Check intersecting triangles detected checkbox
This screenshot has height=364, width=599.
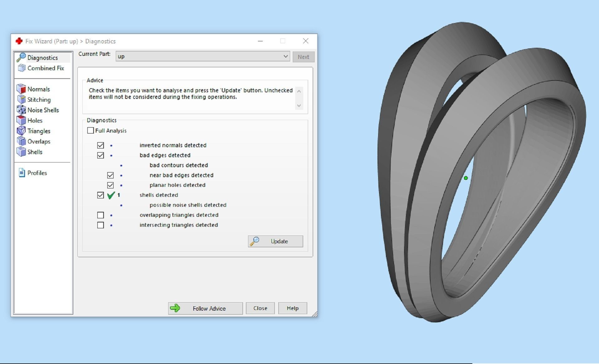click(100, 225)
